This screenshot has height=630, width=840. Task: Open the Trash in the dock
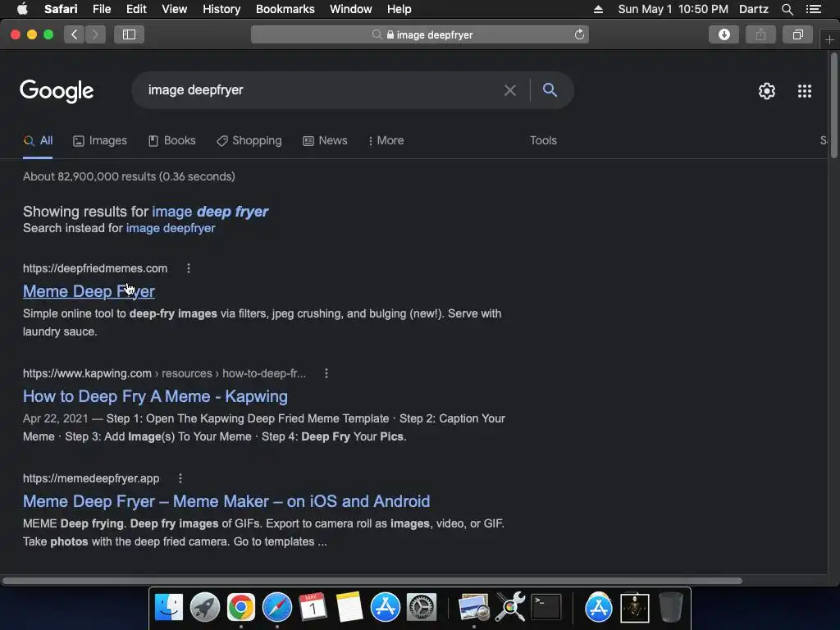coord(670,608)
